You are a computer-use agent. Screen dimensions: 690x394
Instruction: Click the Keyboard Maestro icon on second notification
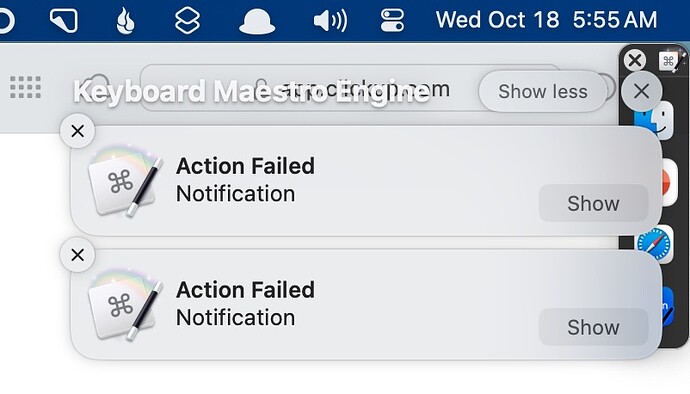pyautogui.click(x=125, y=305)
